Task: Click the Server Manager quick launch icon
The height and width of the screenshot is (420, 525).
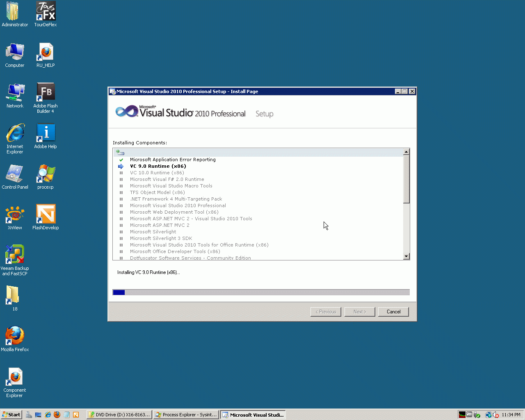Action: [29, 415]
